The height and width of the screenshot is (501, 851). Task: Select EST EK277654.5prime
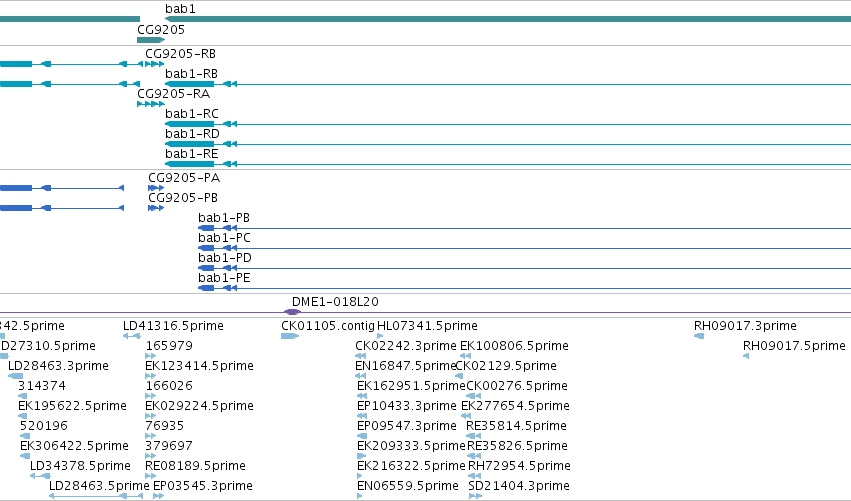click(x=515, y=406)
